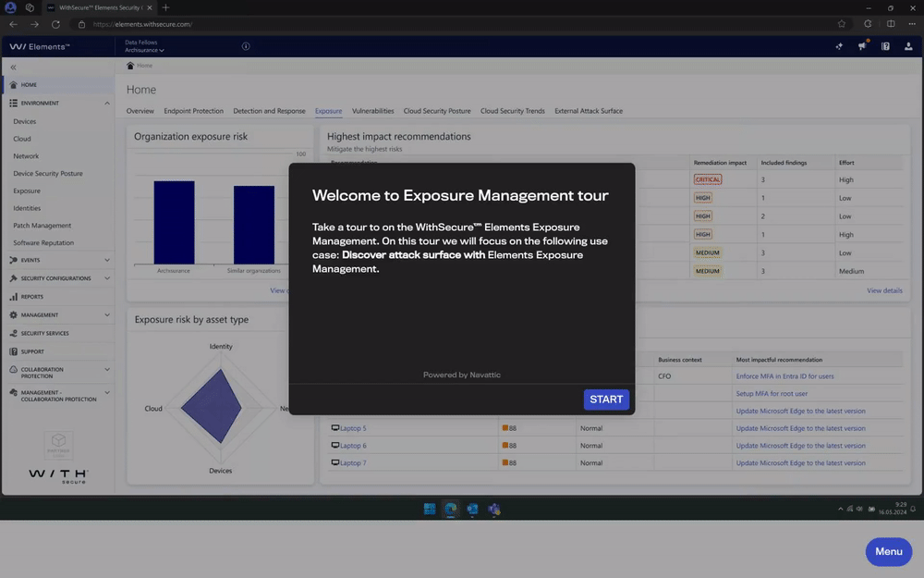Click the info icon in the header

246,46
